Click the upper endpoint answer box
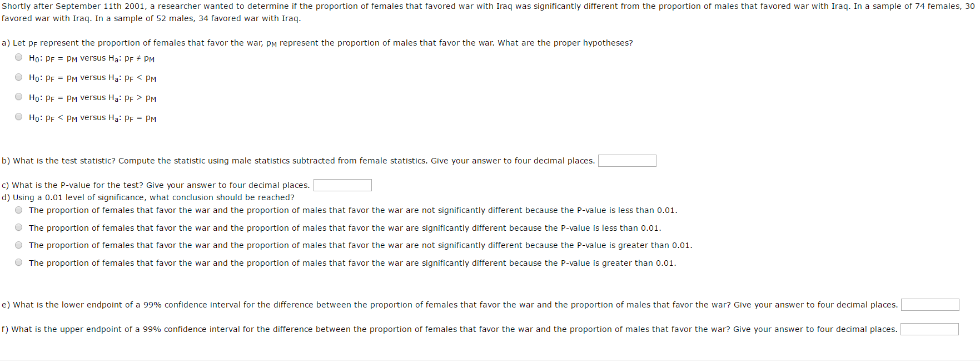The height and width of the screenshot is (362, 980). [929, 329]
